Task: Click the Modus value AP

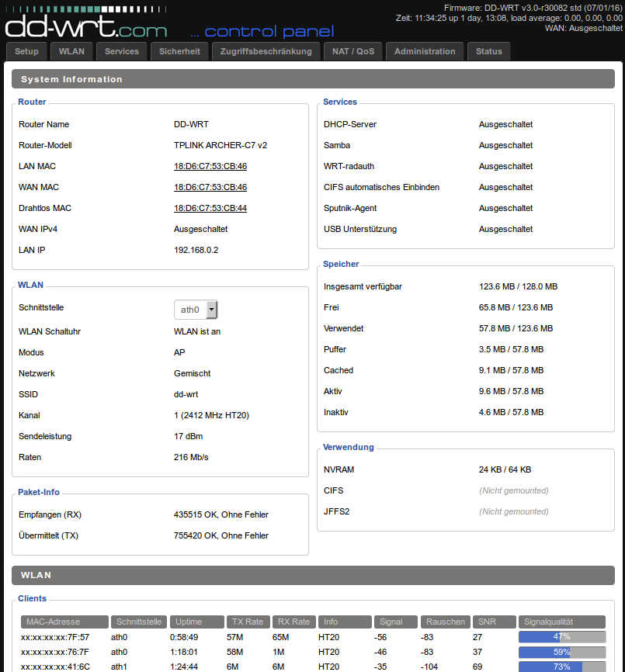Action: (x=179, y=353)
